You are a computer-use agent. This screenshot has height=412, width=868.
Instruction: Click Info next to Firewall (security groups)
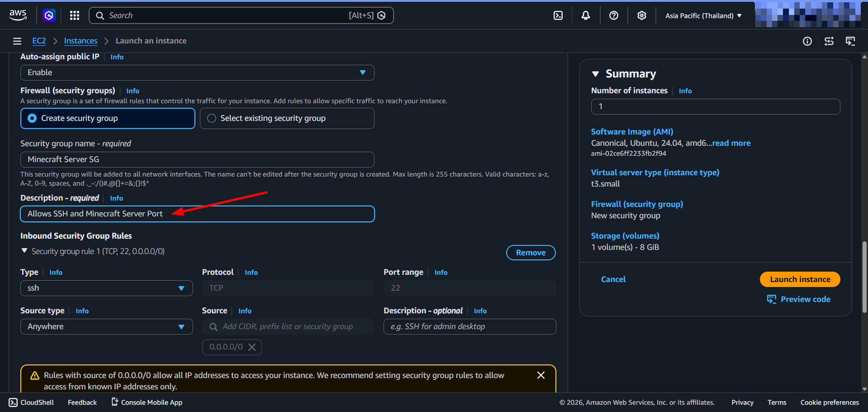[133, 91]
